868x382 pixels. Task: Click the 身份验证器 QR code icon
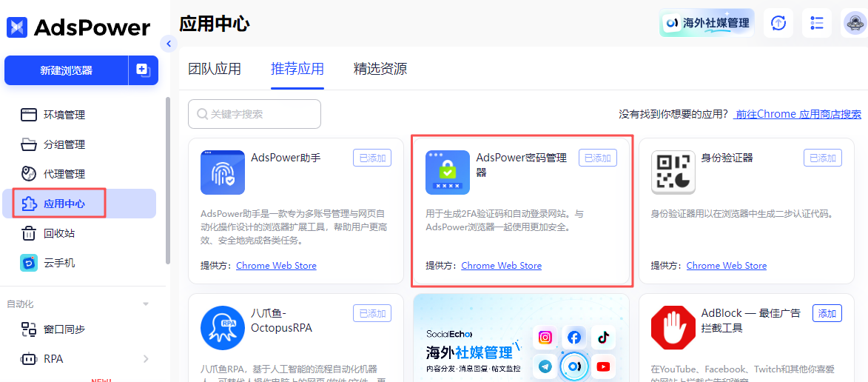[673, 172]
